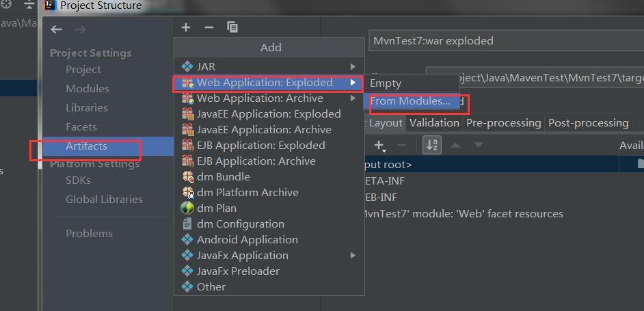This screenshot has height=311, width=644.
Task: Choose the Empty submenu option
Action: click(386, 83)
